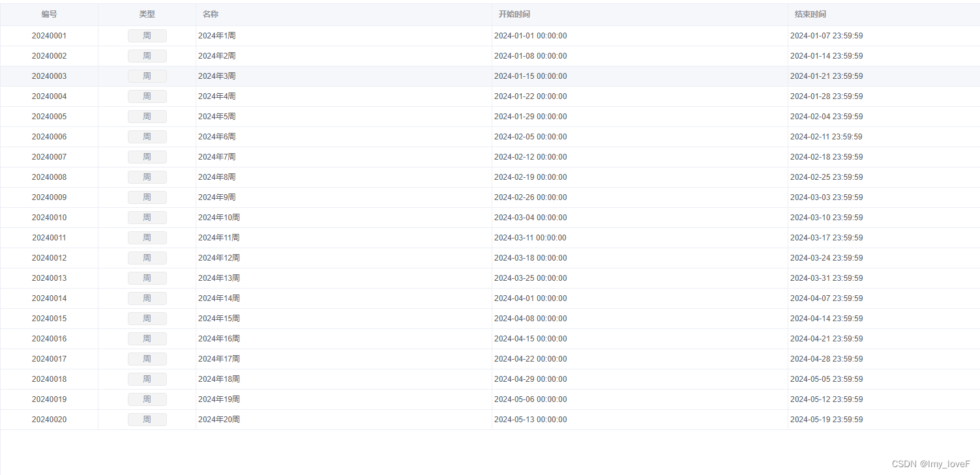Click the 编号 column header
Screen dimensions: 980x475
49,14
